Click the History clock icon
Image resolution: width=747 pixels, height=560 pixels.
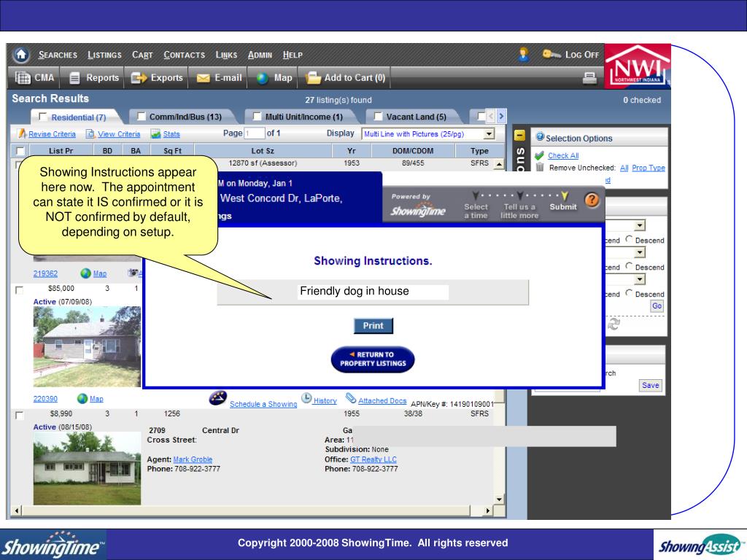click(x=306, y=398)
